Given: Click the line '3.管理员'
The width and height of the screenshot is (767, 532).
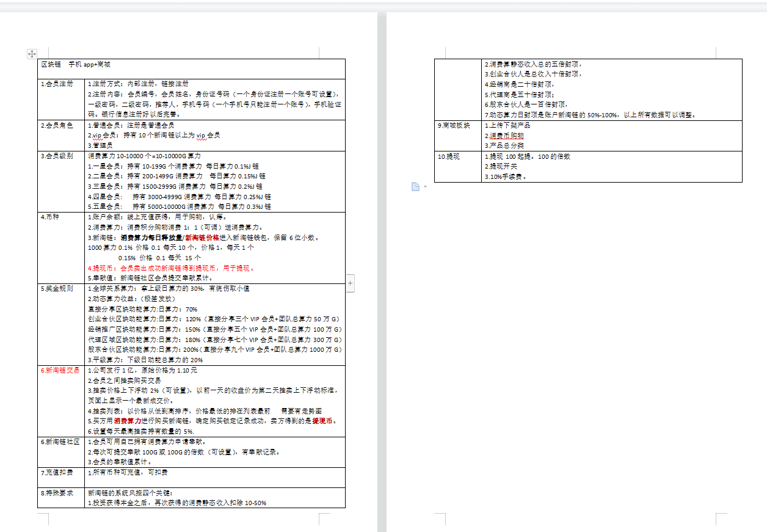Looking at the screenshot, I should click(101, 145).
